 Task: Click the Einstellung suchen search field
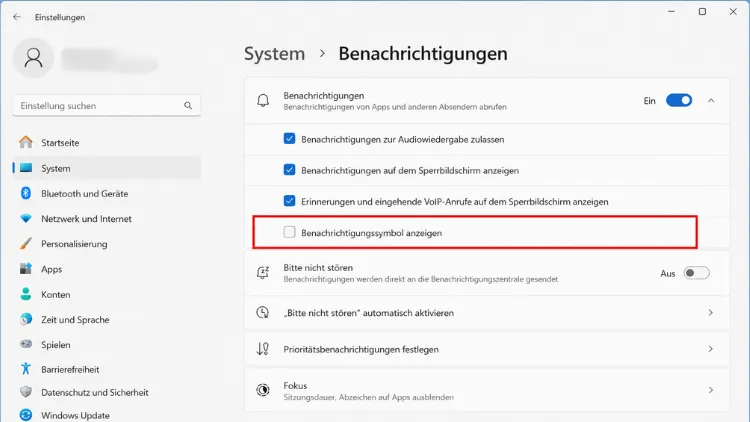[107, 105]
